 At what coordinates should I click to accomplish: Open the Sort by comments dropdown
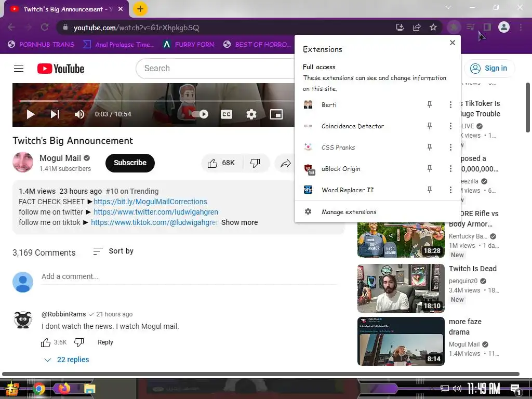pos(113,251)
